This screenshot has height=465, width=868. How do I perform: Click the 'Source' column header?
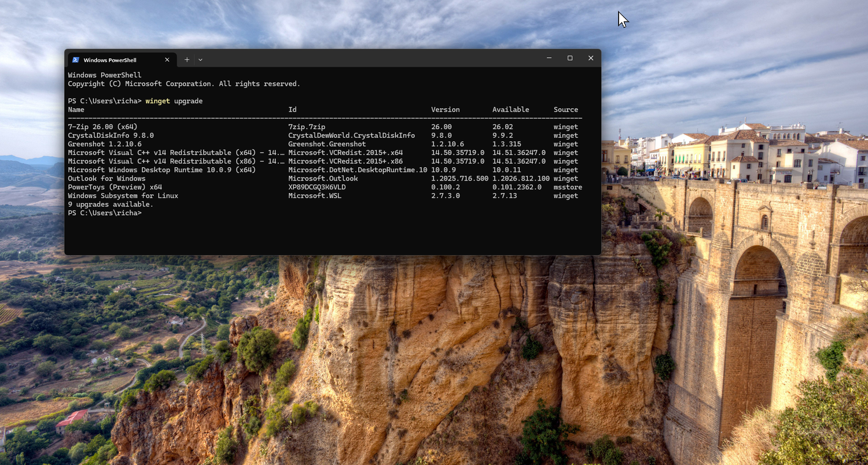pyautogui.click(x=566, y=110)
